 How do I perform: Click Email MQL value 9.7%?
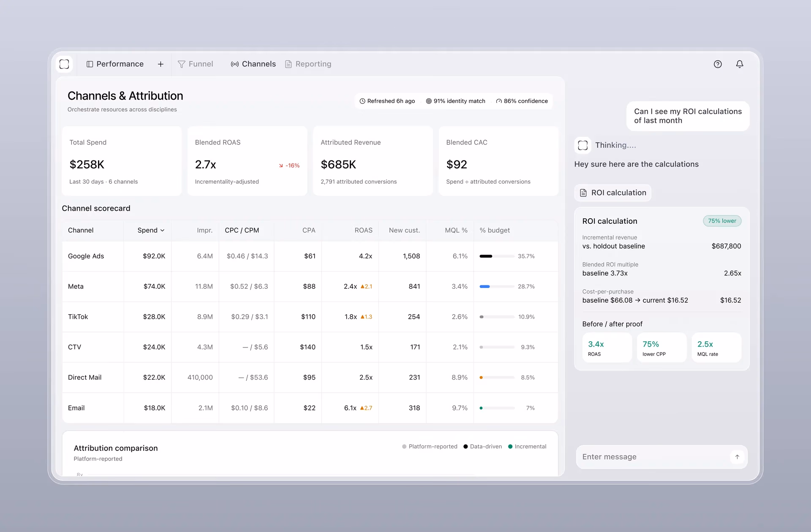coord(460,408)
